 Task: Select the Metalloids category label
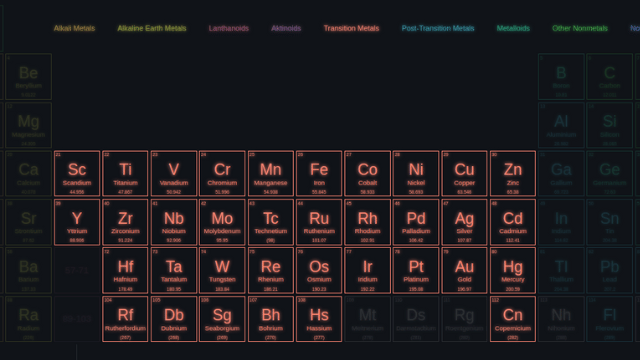[513, 28]
